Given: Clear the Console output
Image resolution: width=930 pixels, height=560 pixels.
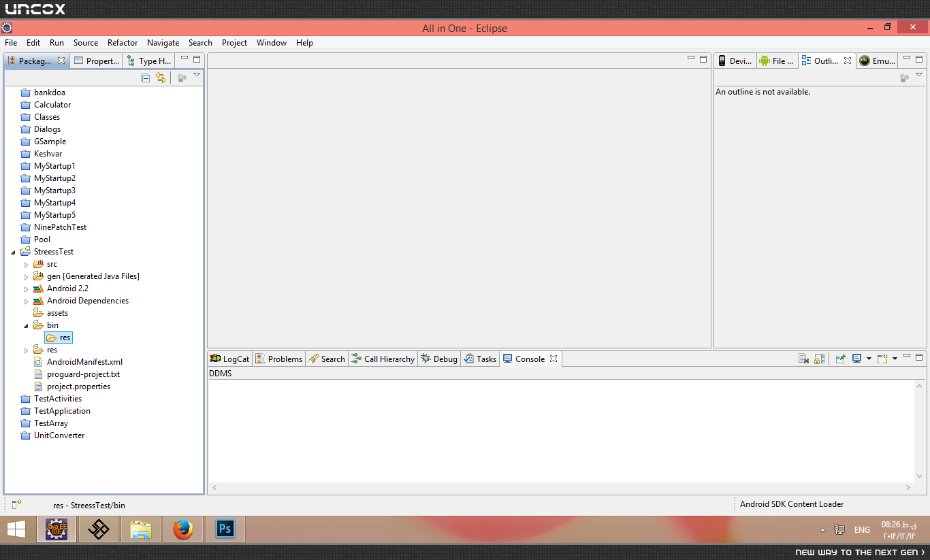Looking at the screenshot, I should [803, 359].
